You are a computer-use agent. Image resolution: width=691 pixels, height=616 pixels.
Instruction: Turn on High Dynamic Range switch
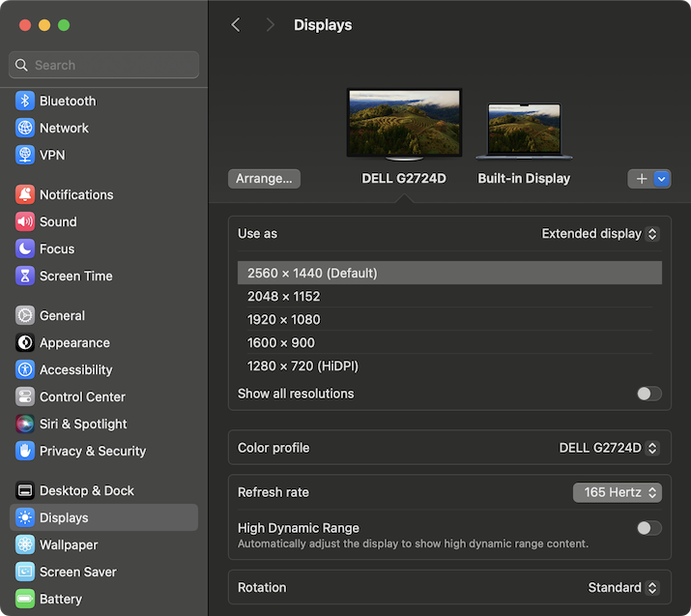[648, 528]
